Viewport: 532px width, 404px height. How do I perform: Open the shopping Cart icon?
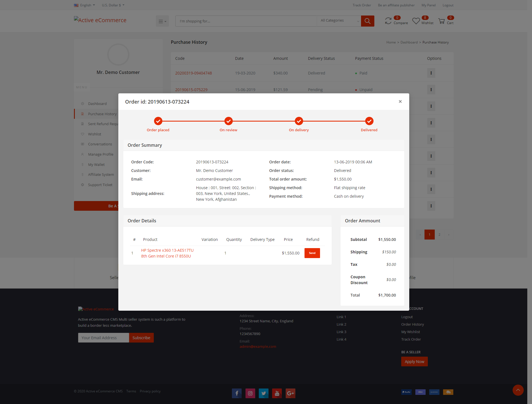click(x=441, y=21)
